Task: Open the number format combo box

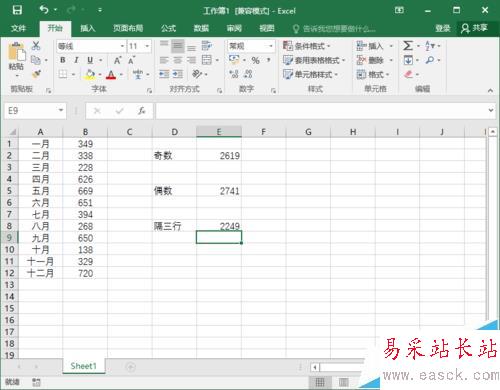Action: [x=251, y=46]
